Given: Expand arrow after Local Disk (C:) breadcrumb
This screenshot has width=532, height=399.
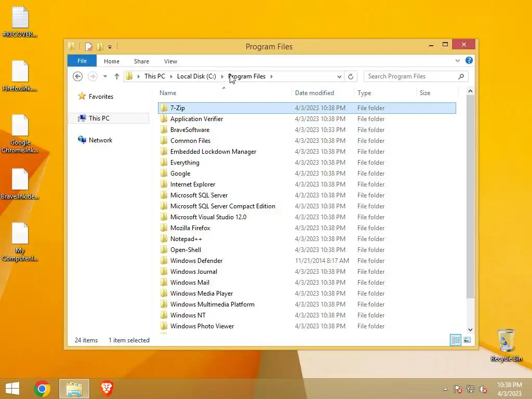Looking at the screenshot, I should 222,76.
